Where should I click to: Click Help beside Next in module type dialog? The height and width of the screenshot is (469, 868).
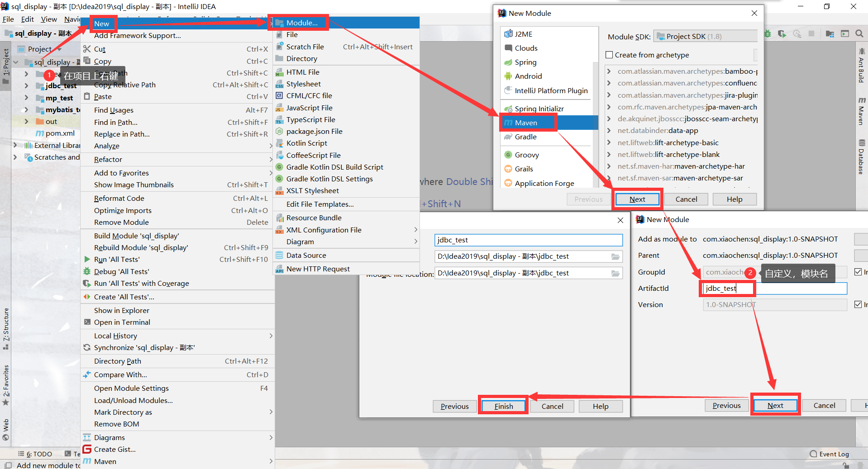point(734,199)
